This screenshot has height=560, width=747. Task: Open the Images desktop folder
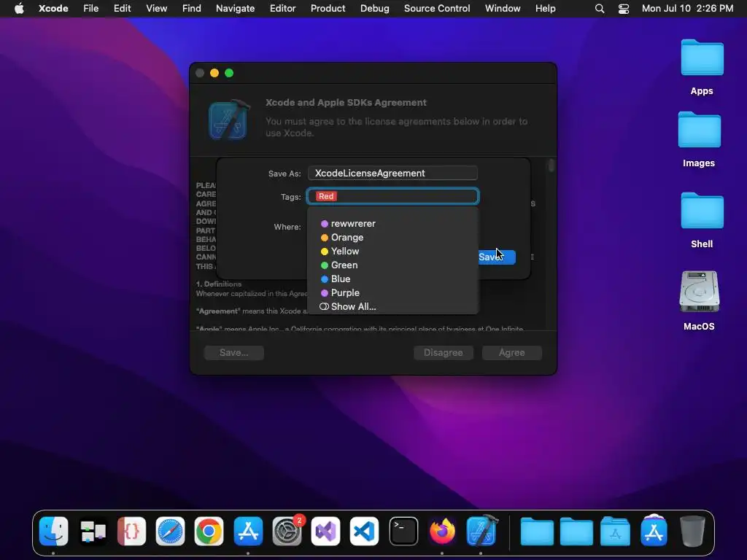click(699, 139)
